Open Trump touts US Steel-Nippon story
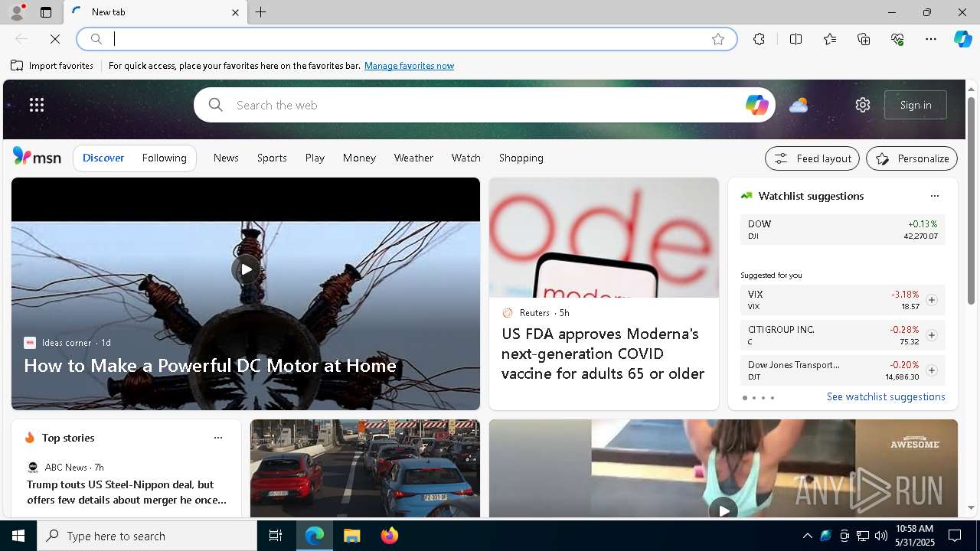980x551 pixels. pos(126,492)
